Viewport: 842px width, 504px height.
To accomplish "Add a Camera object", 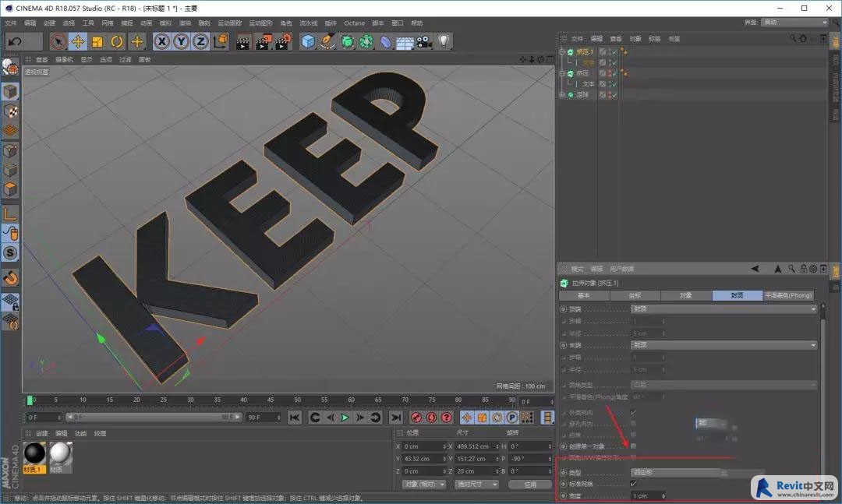I will 424,41.
